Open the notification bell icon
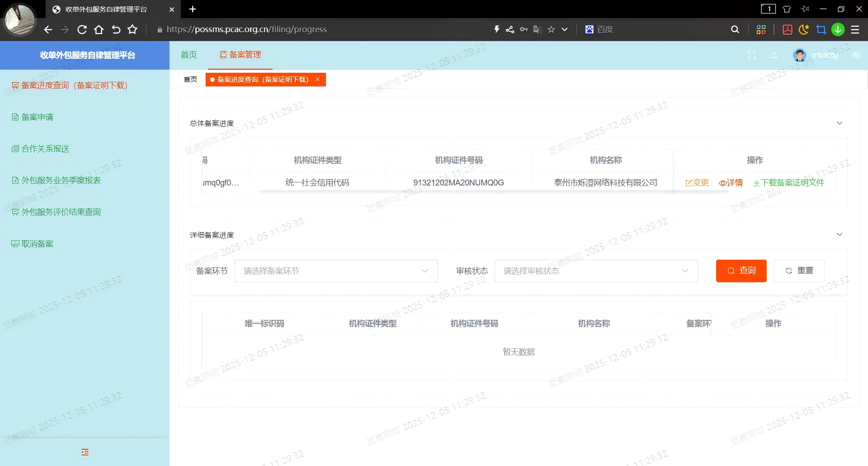This screenshot has width=868, height=466. (774, 55)
